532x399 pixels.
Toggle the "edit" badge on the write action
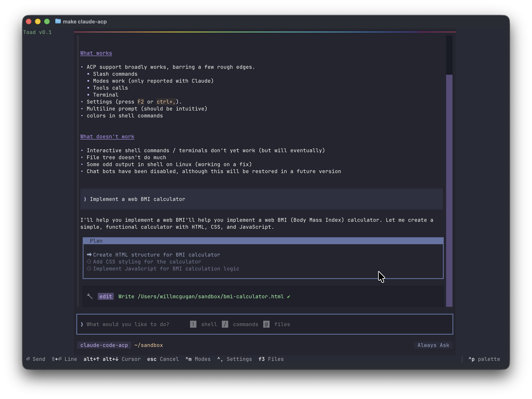(x=105, y=296)
